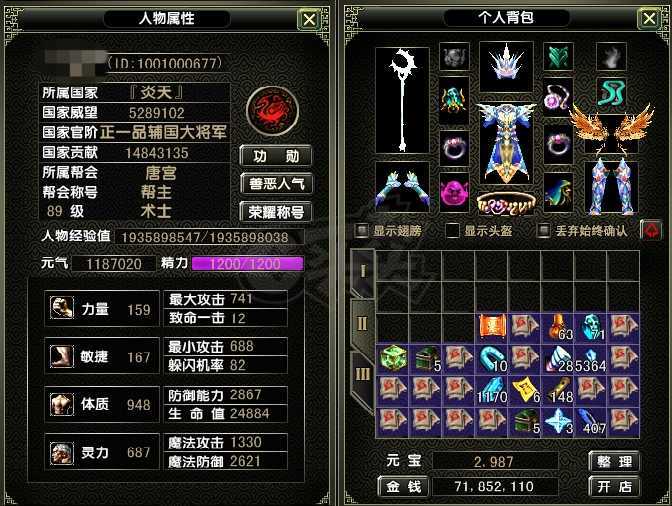Screen dimensions: 672x506
Task: Toggle the 显示翅膀 checkbox
Action: 362,231
